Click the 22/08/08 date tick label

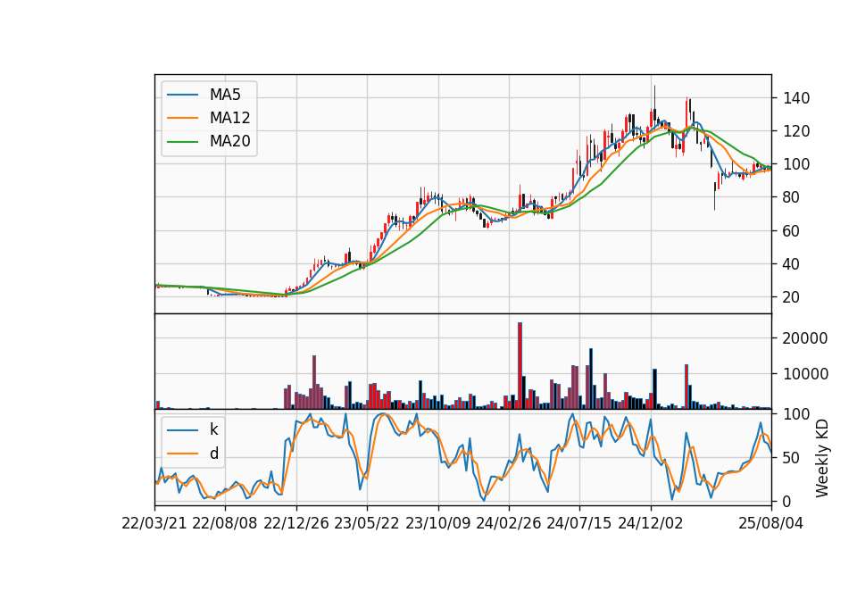pos(225,523)
